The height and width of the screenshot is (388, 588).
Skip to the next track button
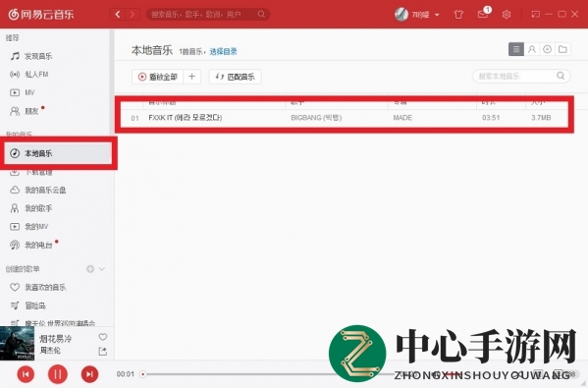(x=89, y=374)
